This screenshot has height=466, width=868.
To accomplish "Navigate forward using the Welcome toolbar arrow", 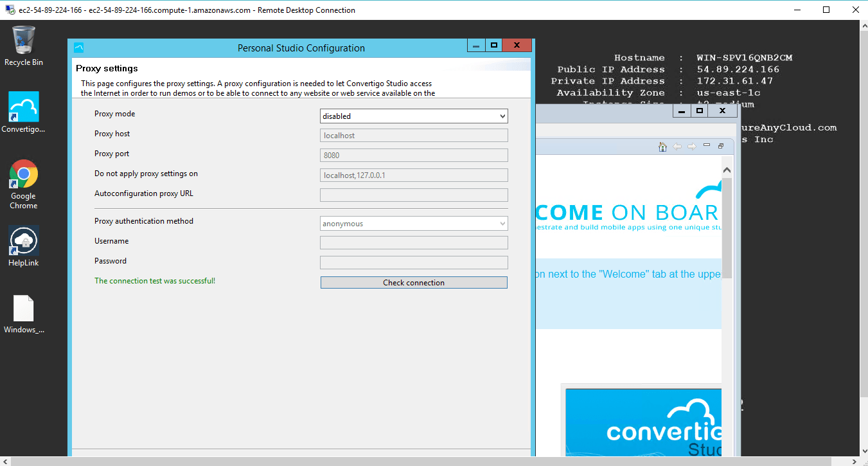I will tap(692, 147).
